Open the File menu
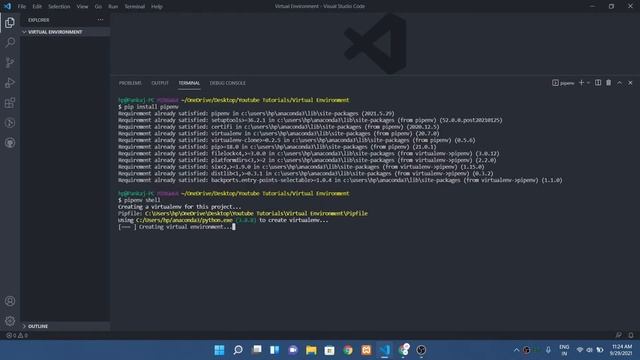640x360 pixels. 22,7
